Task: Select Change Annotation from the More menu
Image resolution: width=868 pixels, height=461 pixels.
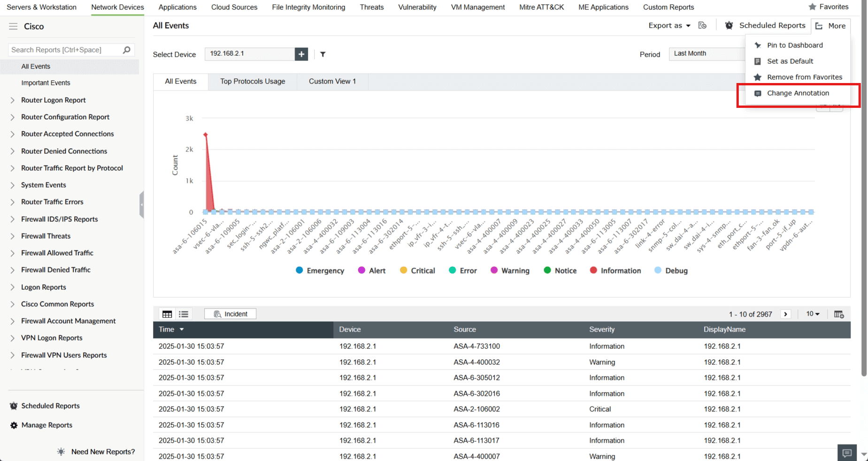Action: click(x=798, y=93)
